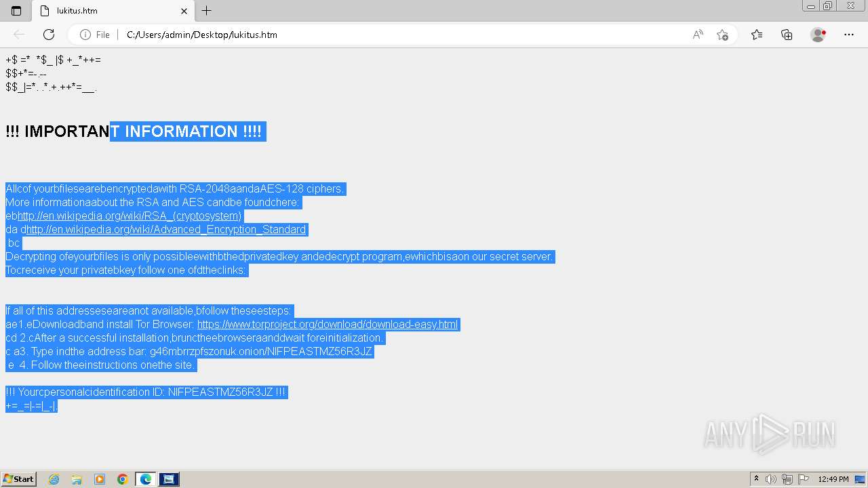This screenshot has height=488, width=868.
Task: Open the media player taskbar icon
Action: point(100,479)
